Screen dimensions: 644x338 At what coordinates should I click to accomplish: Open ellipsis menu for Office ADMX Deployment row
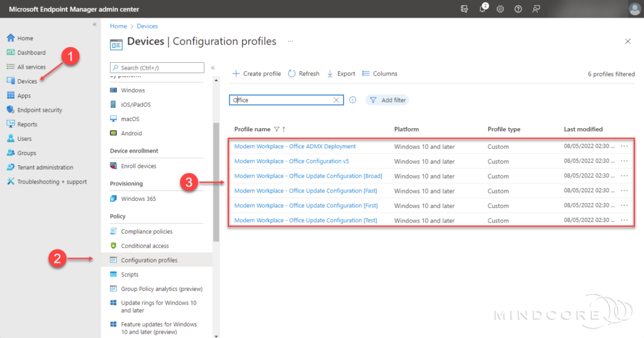tap(625, 146)
